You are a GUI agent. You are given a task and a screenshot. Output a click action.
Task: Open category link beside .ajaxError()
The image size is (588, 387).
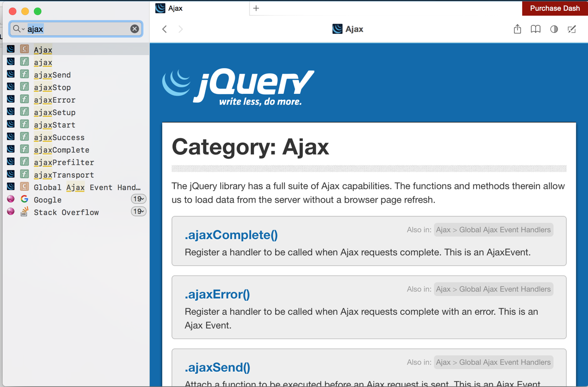click(x=493, y=289)
